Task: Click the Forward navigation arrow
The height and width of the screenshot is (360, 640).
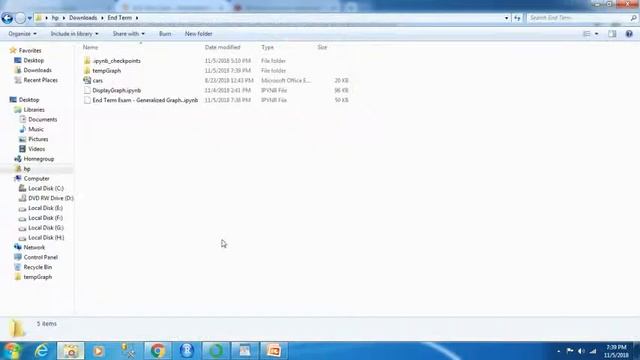Action: (x=20, y=18)
